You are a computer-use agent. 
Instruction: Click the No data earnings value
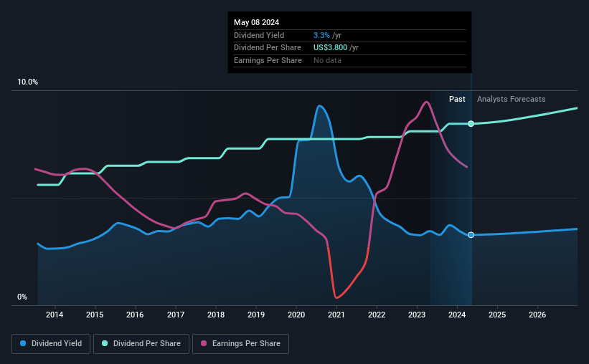coord(328,60)
